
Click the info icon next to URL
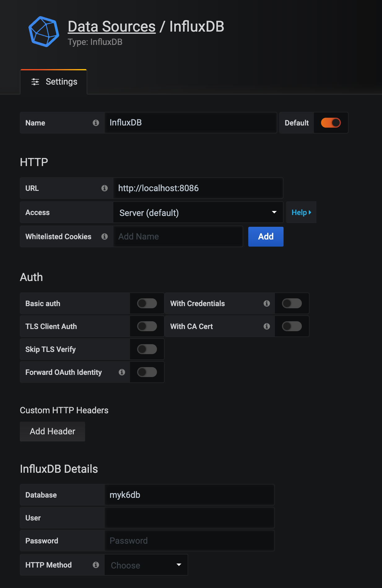105,188
